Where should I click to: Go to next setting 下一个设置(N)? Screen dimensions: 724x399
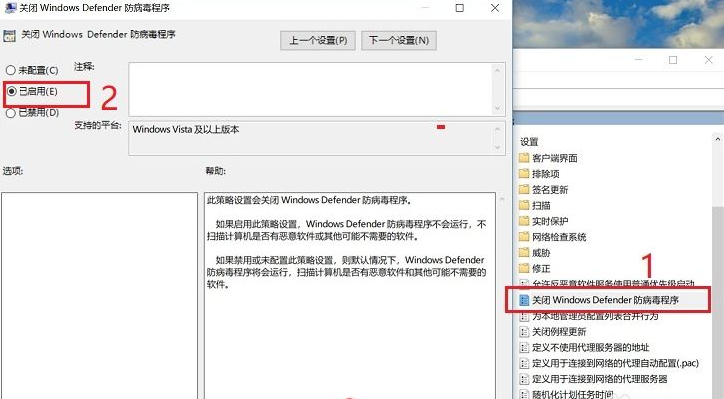(399, 41)
